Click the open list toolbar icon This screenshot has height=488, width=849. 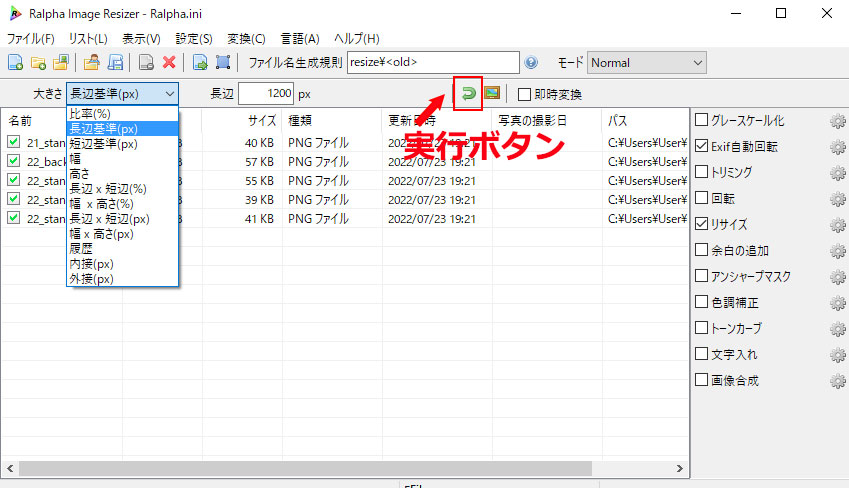point(92,62)
